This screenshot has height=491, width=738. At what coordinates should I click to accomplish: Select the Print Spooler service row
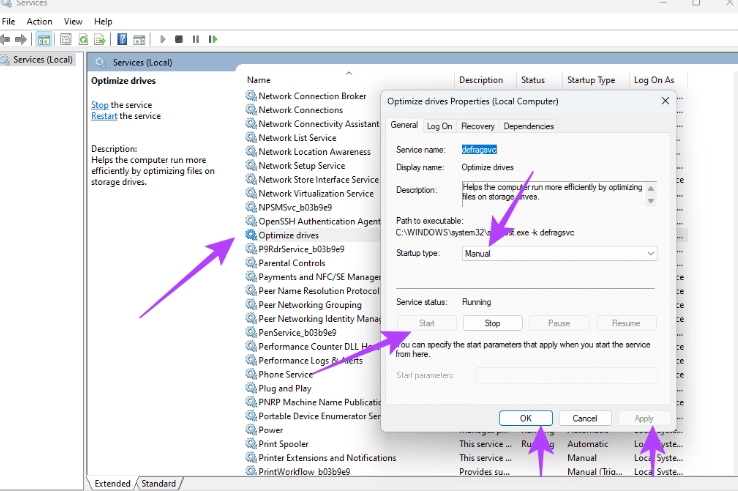pyautogui.click(x=283, y=444)
